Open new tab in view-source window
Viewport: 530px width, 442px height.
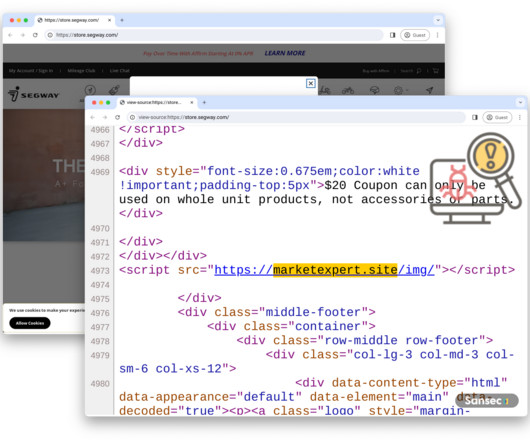point(204,102)
